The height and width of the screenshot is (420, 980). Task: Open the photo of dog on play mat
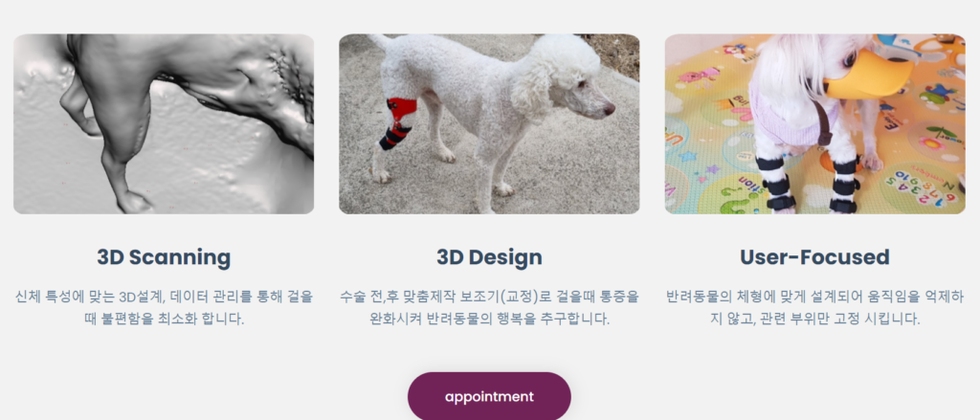[x=814, y=123]
